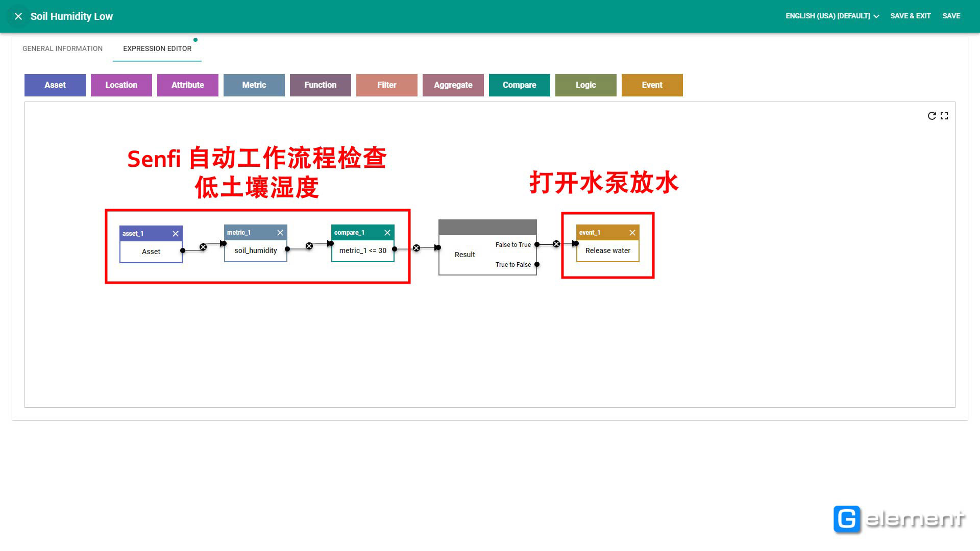The image size is (980, 551).
Task: Remove the metric_1 node
Action: pos(280,233)
